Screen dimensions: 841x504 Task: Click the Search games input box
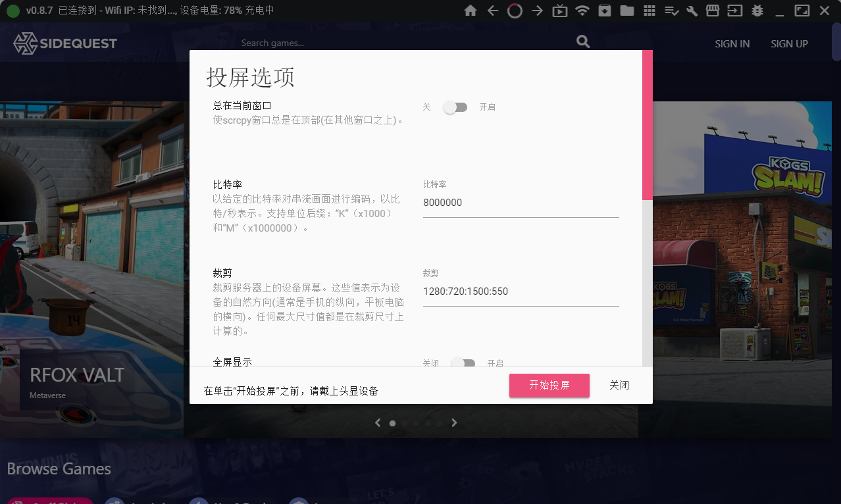[x=405, y=43]
